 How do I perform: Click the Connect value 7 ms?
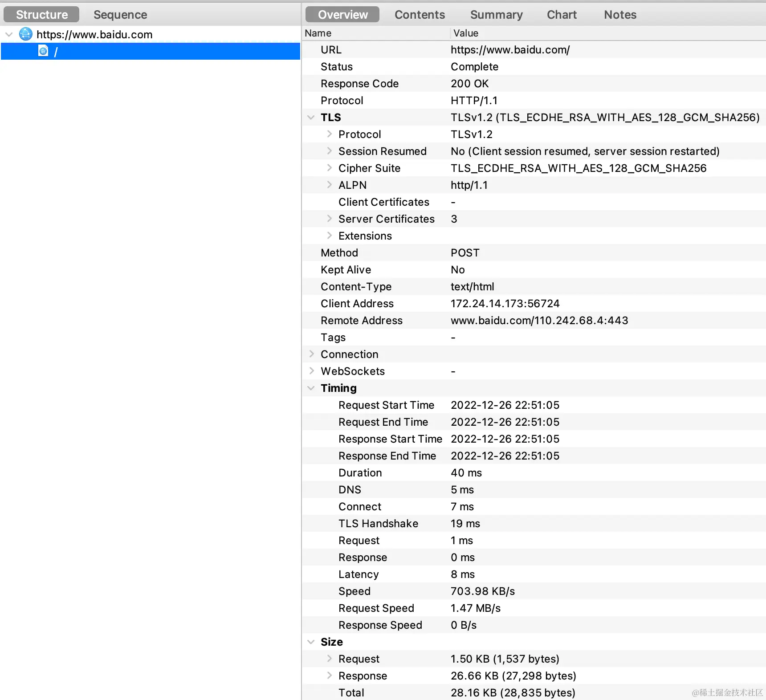462,507
